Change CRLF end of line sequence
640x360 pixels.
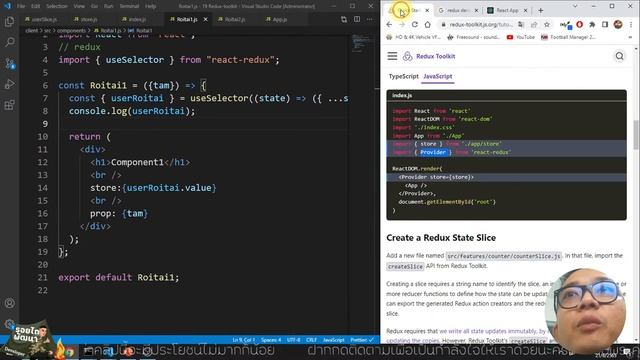pyautogui.click(x=311, y=340)
